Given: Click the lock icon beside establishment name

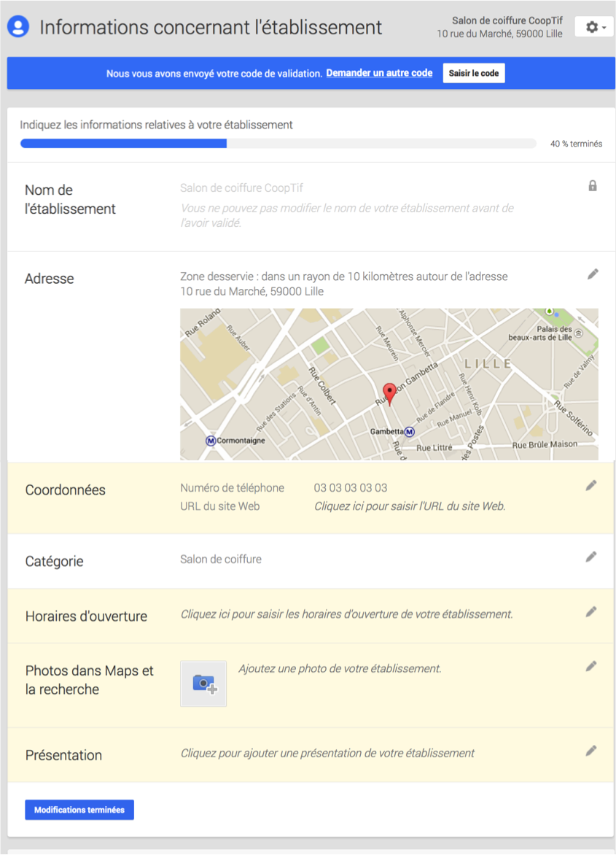Looking at the screenshot, I should pos(593,186).
